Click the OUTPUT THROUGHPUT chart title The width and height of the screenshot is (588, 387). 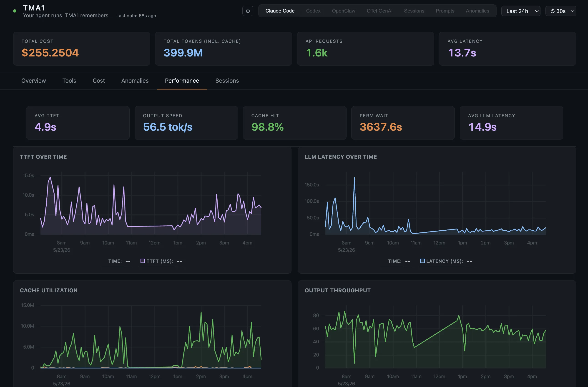click(x=338, y=290)
